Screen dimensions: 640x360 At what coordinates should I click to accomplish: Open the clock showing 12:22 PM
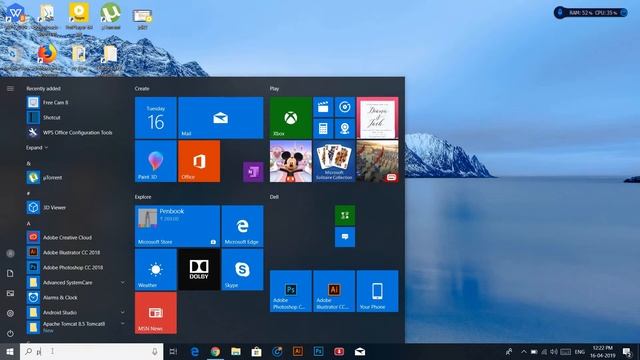(602, 351)
